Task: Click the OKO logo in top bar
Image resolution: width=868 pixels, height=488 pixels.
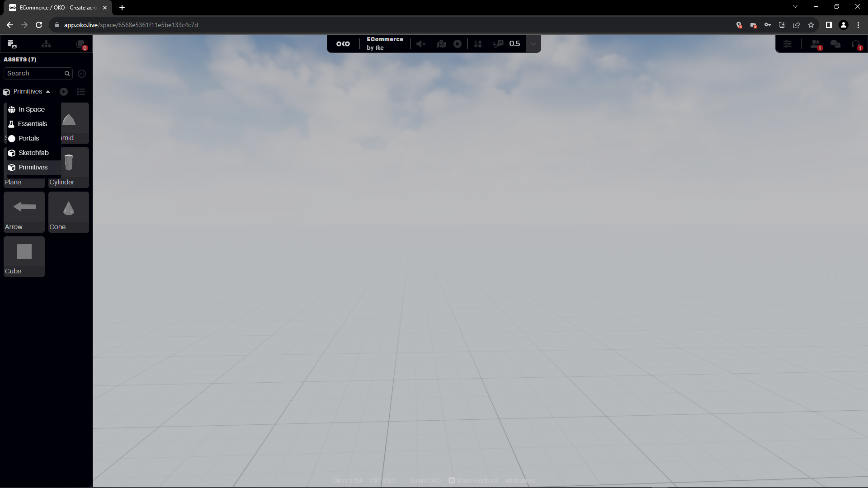Action: pos(343,44)
